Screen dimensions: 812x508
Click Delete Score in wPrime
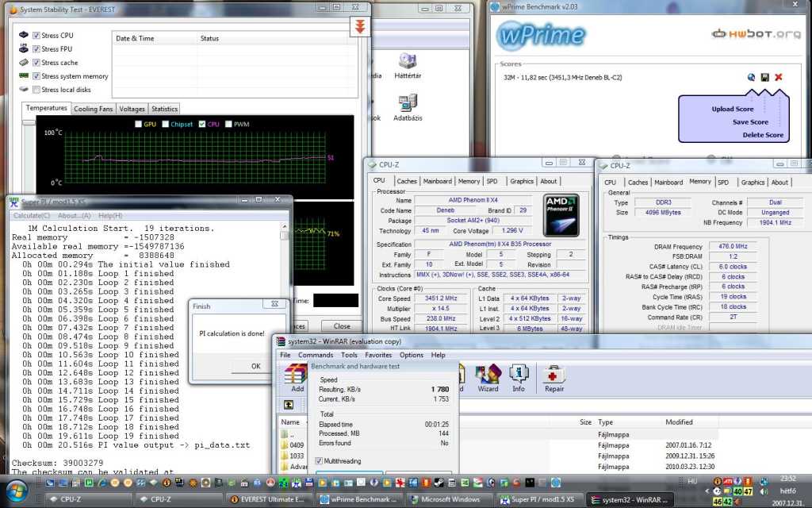tap(763, 135)
